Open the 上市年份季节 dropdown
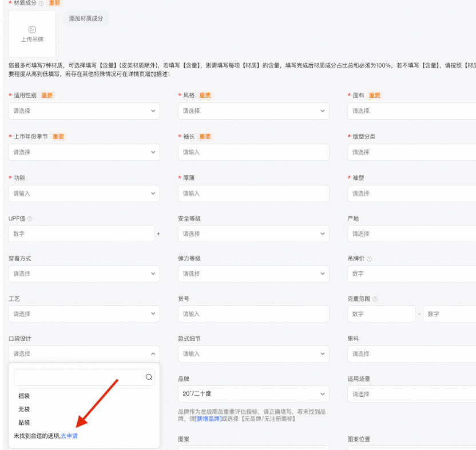 [84, 152]
